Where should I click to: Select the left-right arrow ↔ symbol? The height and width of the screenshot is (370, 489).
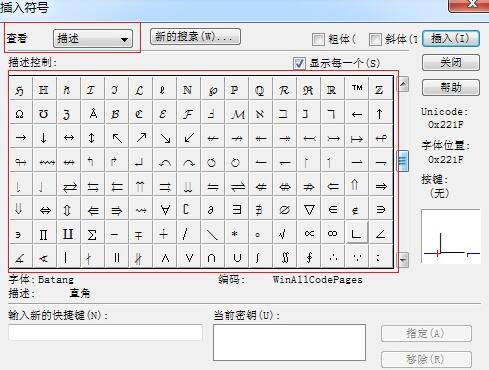pos(68,137)
